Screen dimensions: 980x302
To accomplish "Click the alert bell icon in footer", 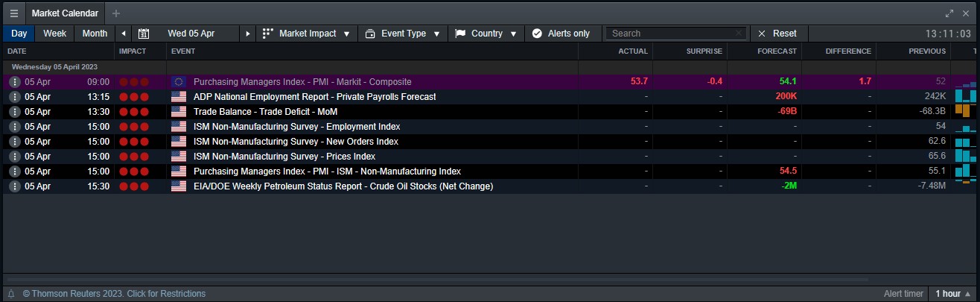I will point(11,294).
